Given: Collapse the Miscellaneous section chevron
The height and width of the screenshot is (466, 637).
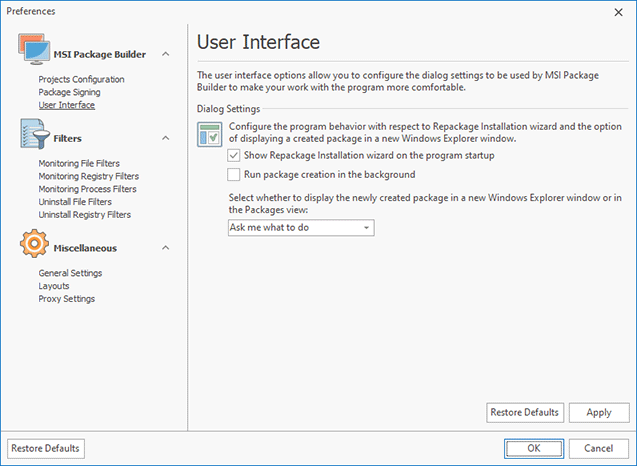Looking at the screenshot, I should [166, 248].
